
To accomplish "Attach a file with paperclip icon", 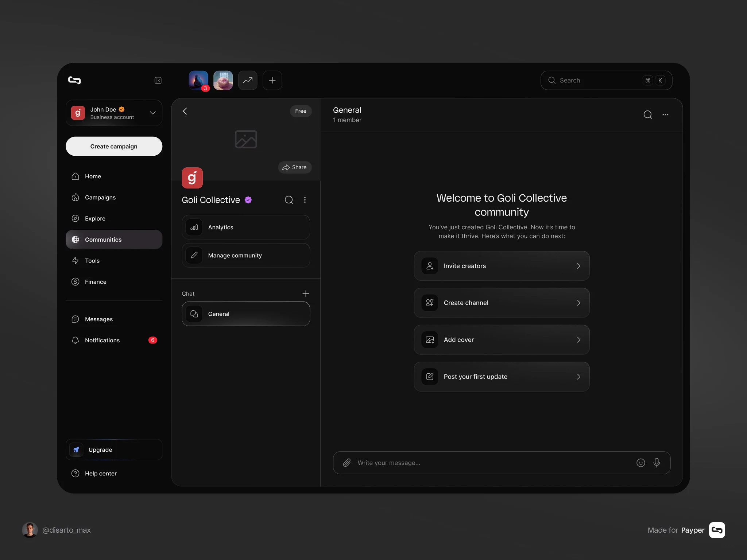I will coord(347,463).
